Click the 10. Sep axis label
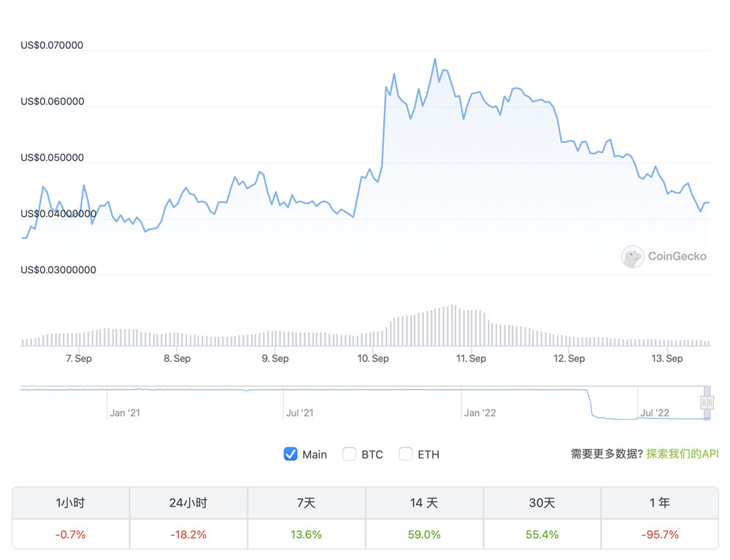Image resolution: width=730 pixels, height=560 pixels. click(x=372, y=358)
